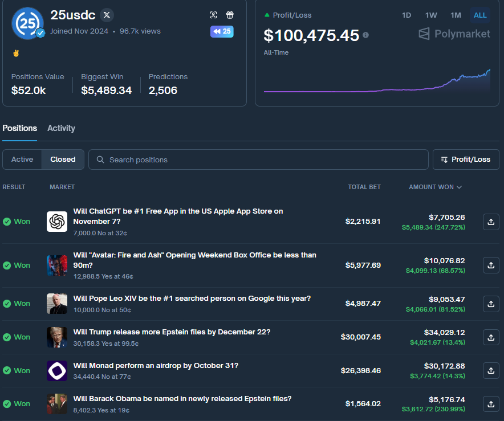The width and height of the screenshot is (504, 421).
Task: Open Barack Obama Epstein files market
Action: coord(182,399)
